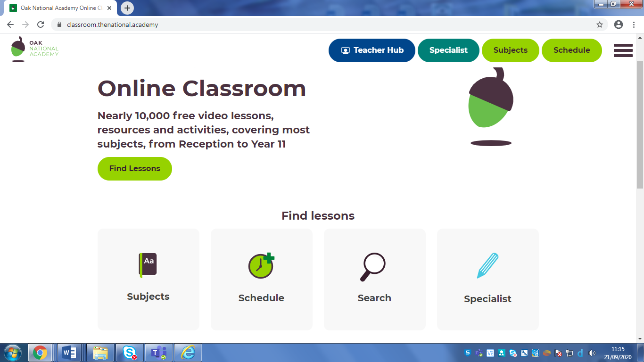Click the address bar URL

pos(113,25)
